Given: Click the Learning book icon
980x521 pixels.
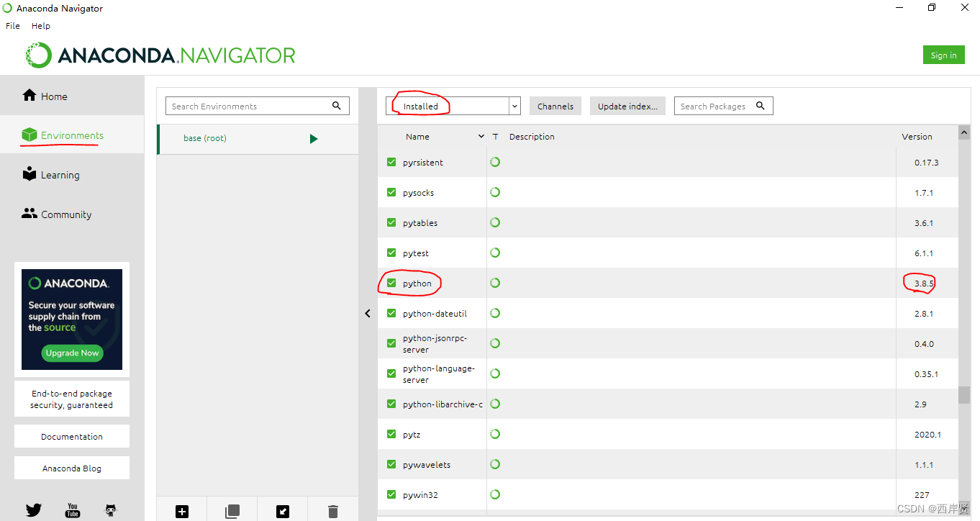Looking at the screenshot, I should tap(30, 173).
